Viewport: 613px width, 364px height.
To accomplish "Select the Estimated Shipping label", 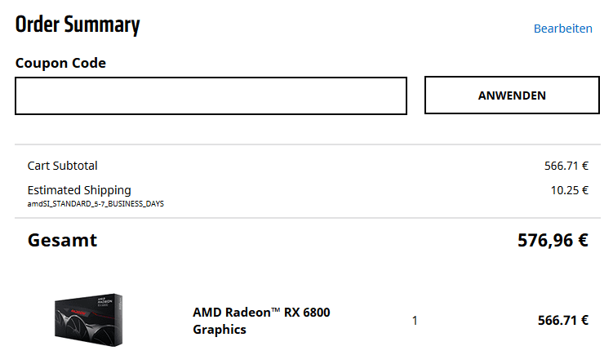I will [x=79, y=190].
